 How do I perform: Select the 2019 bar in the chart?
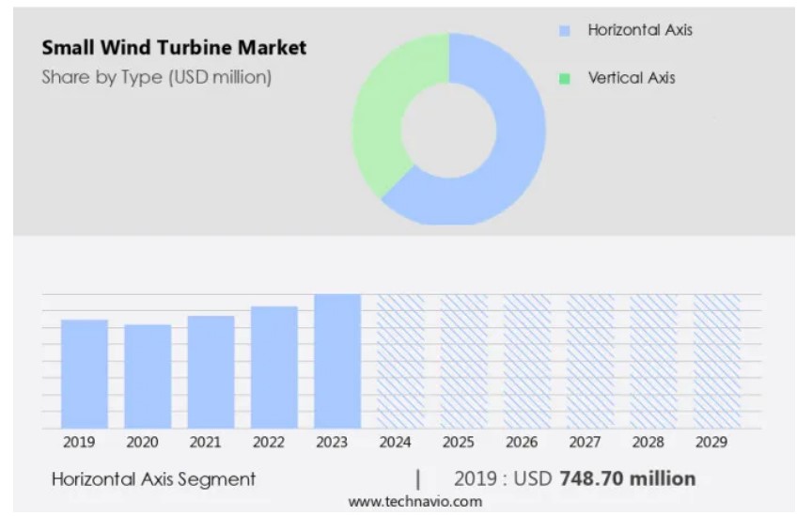85,374
